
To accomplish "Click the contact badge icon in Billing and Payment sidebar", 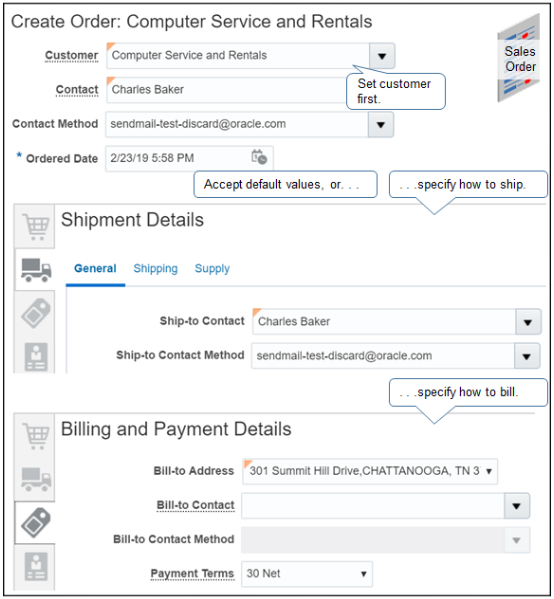I will 36,567.
